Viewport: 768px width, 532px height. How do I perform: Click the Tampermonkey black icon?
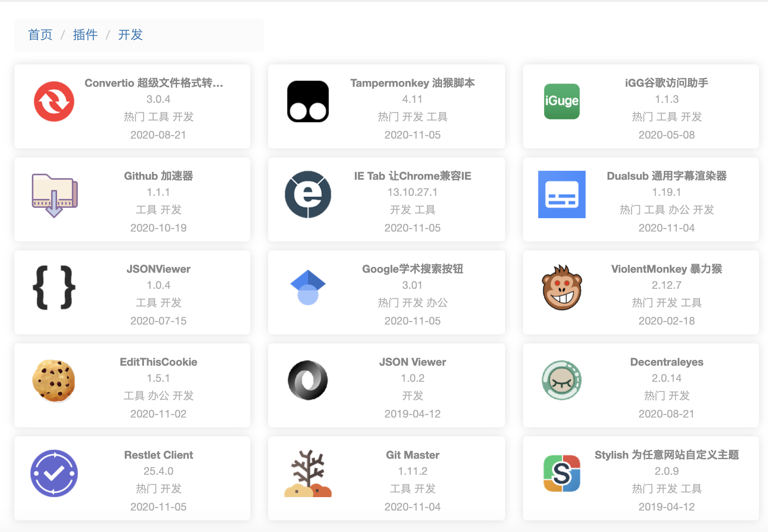308,101
